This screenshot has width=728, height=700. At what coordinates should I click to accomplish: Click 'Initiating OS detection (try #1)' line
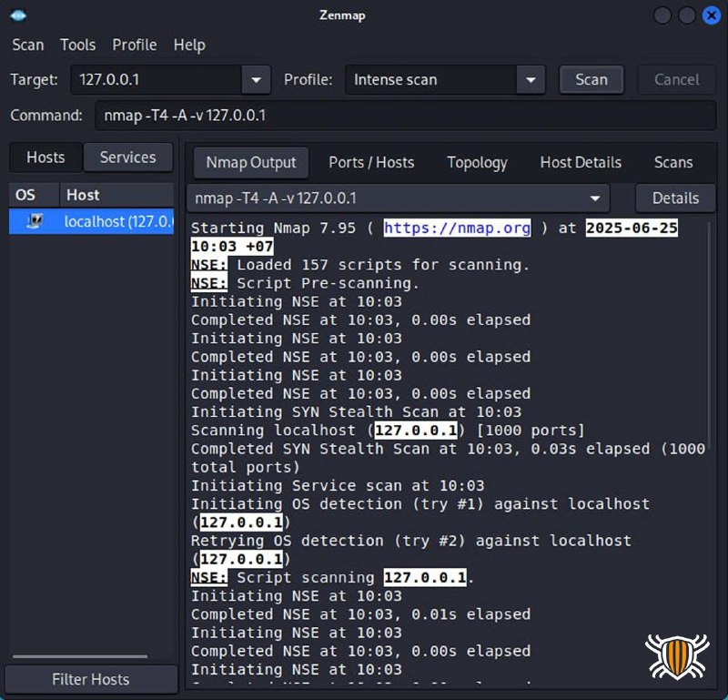(x=420, y=512)
